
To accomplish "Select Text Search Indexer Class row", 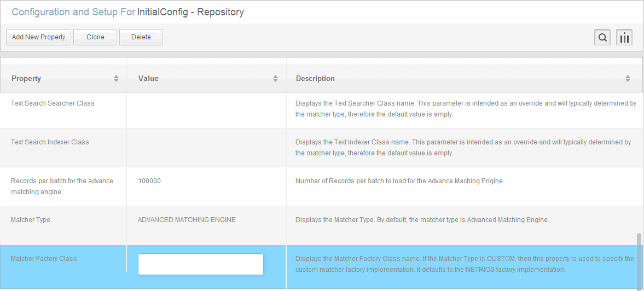I will 320,148.
